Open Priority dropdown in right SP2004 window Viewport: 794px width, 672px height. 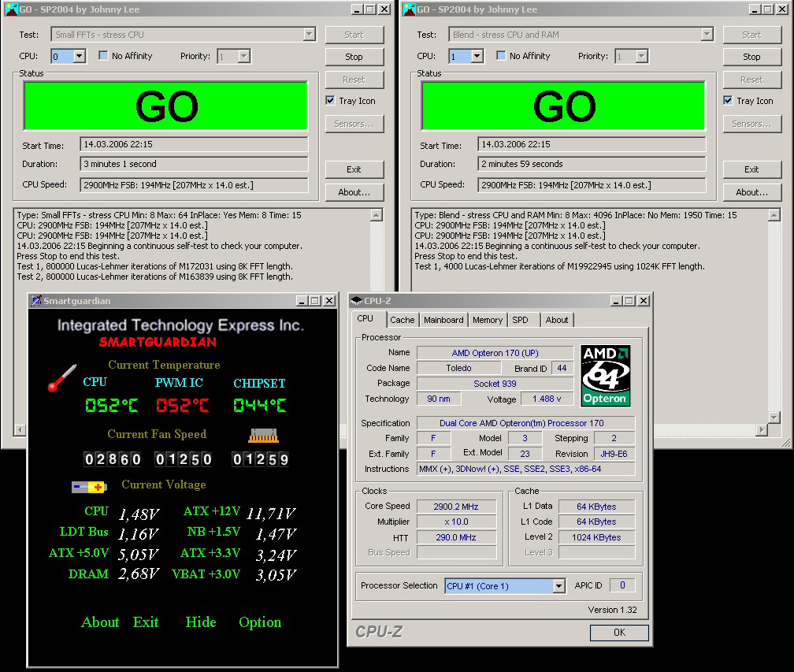click(641, 56)
